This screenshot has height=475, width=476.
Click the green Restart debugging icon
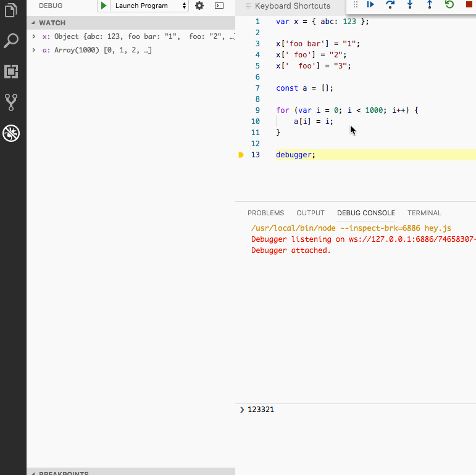449,4
